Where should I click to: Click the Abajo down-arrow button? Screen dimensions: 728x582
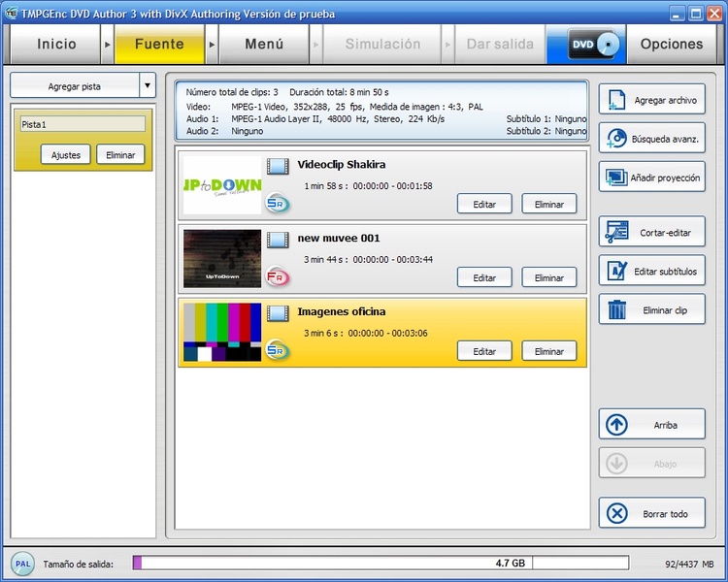coord(652,464)
